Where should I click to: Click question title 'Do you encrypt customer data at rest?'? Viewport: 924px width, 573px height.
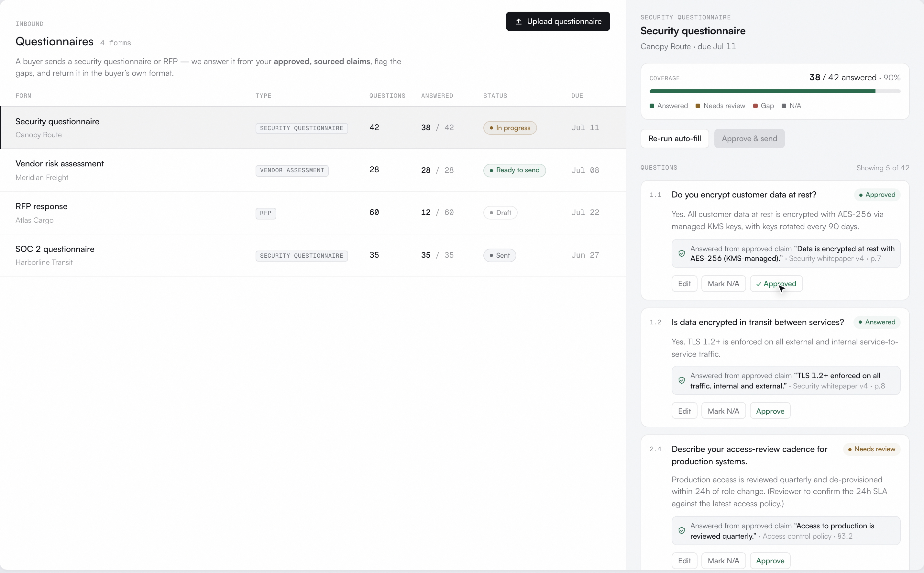744,195
